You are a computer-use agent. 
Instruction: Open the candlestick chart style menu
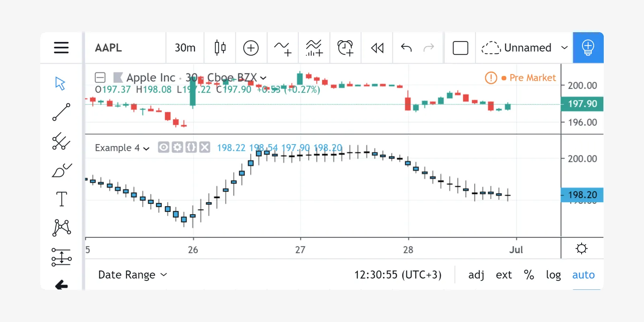(x=220, y=47)
